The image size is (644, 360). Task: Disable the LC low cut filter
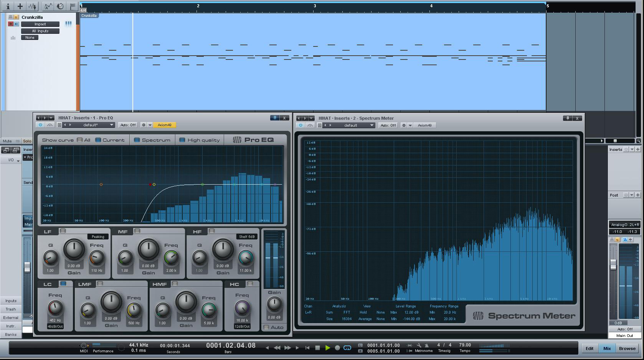63,284
